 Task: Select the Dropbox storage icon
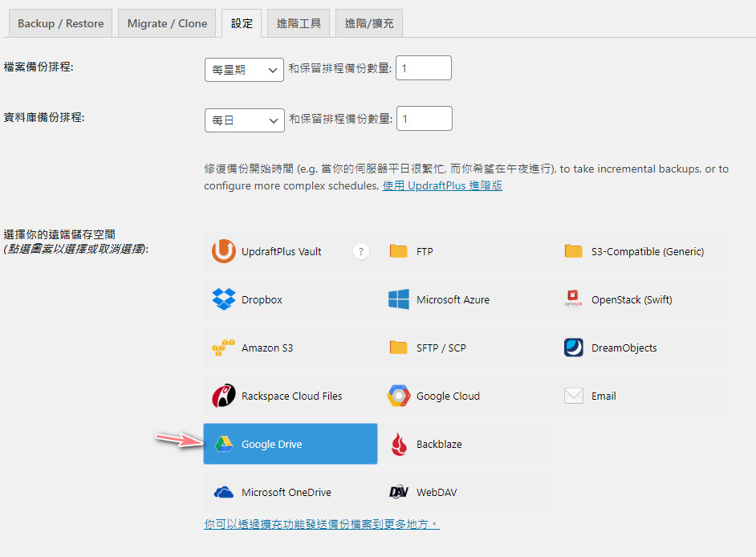[x=223, y=299]
